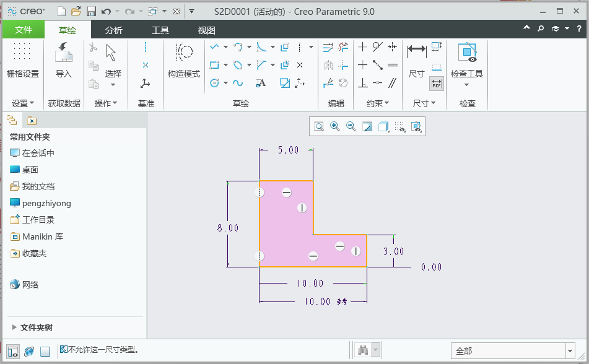Select the Arc sketch tool
Viewport: 589px width, 364px height.
pos(238,47)
